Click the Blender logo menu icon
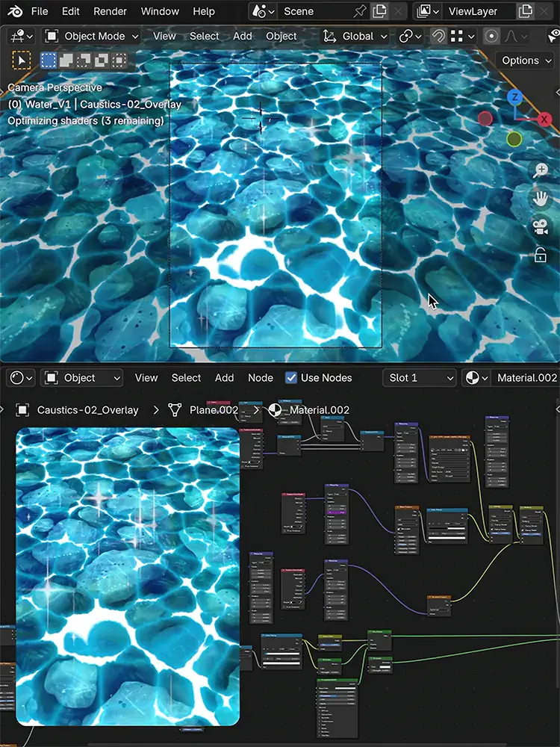This screenshot has width=560, height=747. coord(15,11)
